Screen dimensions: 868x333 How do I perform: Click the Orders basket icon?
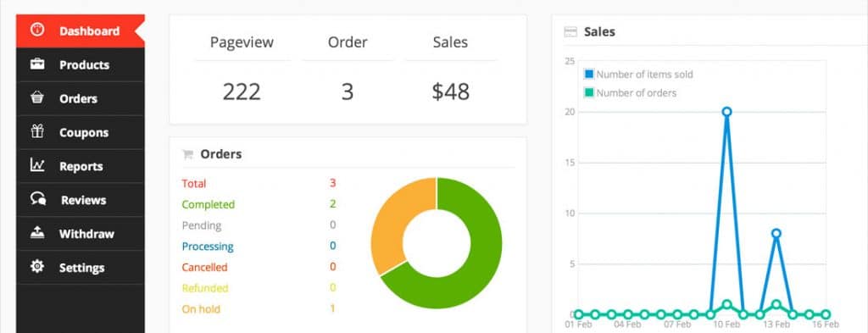click(37, 98)
